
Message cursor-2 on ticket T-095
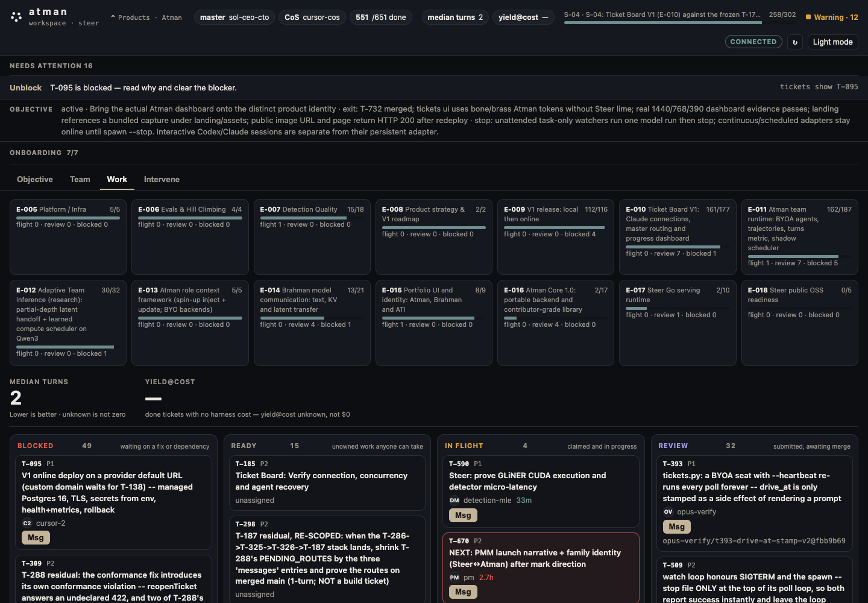(x=36, y=538)
